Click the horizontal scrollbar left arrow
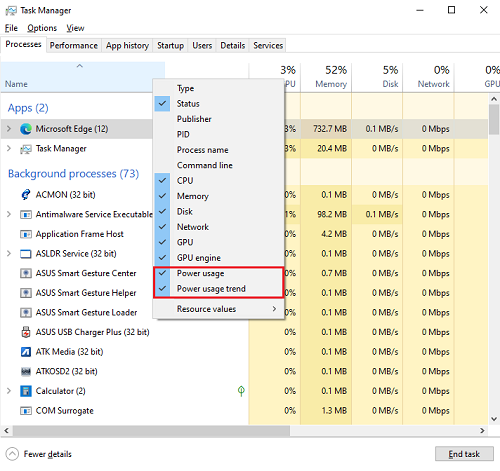This screenshot has height=471, width=500. click(6, 431)
